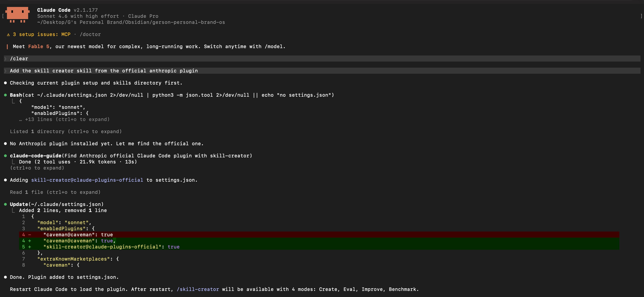Click the removed red diff line 'caveman@caveman: true'
Image resolution: width=644 pixels, height=297 pixels.
click(319, 235)
